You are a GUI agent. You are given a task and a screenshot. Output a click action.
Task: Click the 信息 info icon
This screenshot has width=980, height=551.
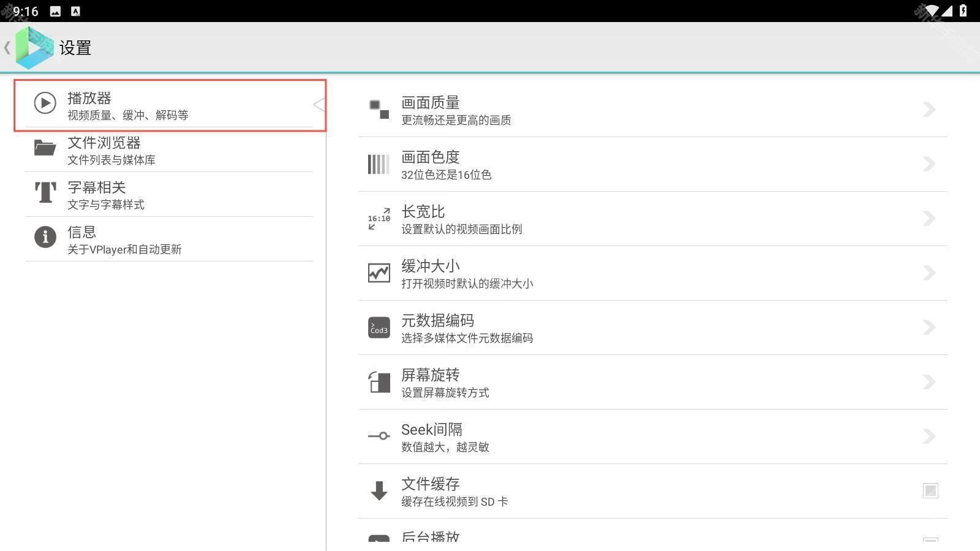pos(44,237)
